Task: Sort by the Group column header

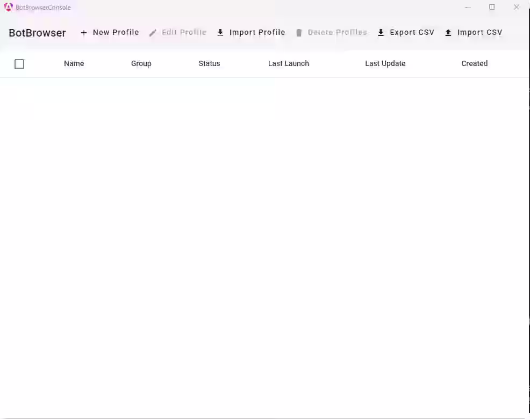Action: pyautogui.click(x=141, y=63)
